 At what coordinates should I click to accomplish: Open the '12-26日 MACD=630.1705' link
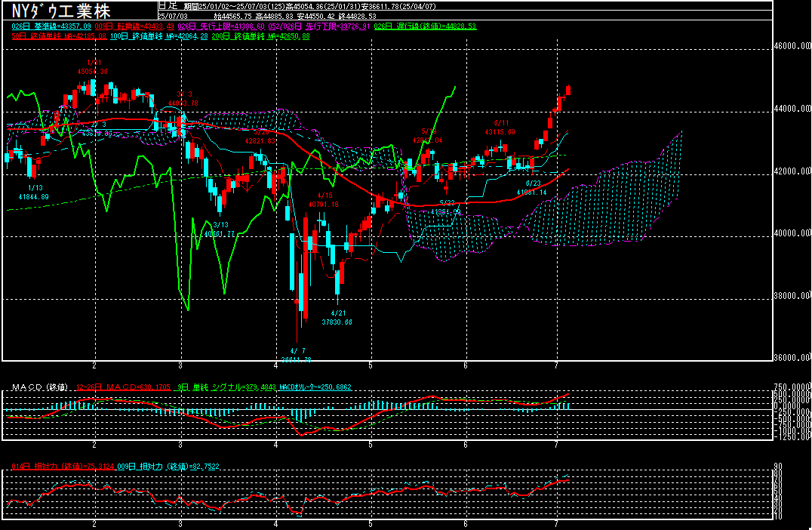click(x=123, y=387)
